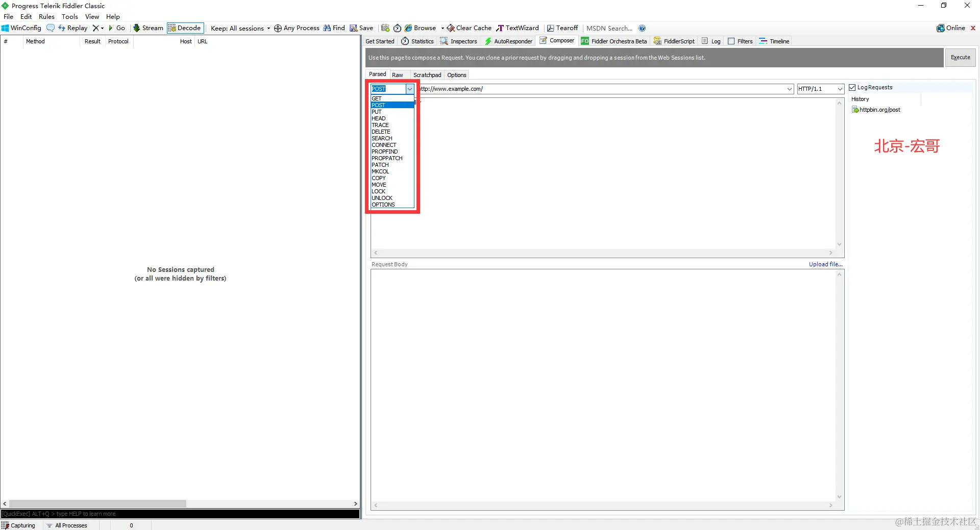The width and height of the screenshot is (980, 530).
Task: Choose PATCH from the method list
Action: point(393,165)
